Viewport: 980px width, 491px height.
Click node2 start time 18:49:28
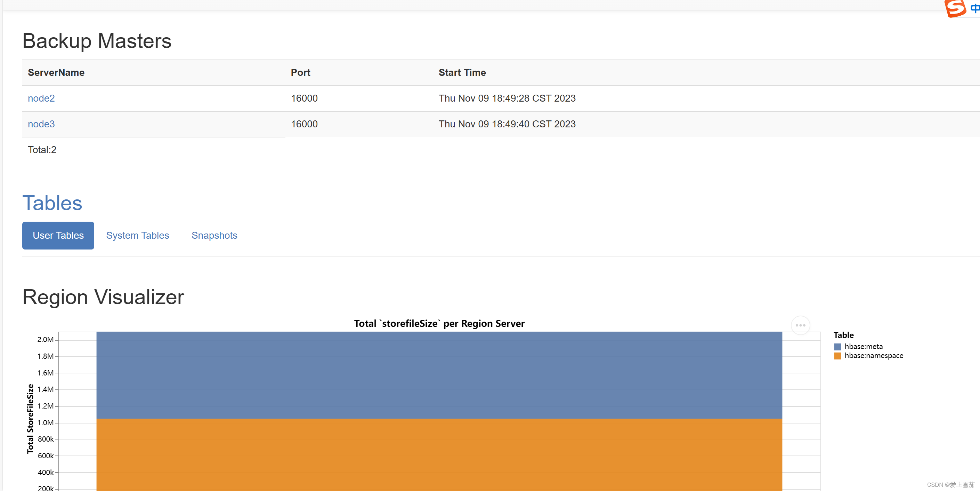click(507, 98)
